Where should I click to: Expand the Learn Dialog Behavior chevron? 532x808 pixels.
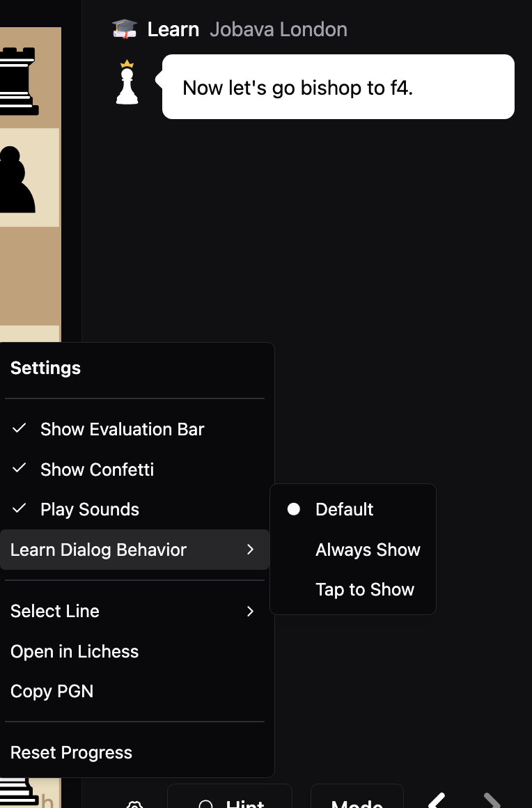coord(250,550)
